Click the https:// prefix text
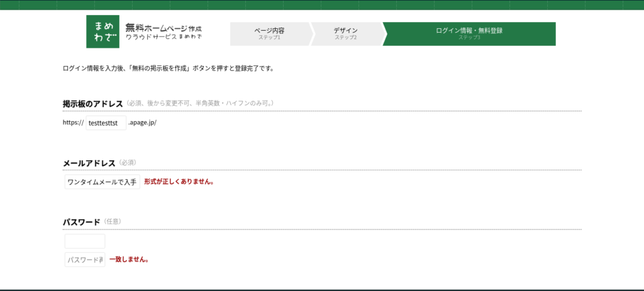This screenshot has height=291, width=644. [x=73, y=123]
